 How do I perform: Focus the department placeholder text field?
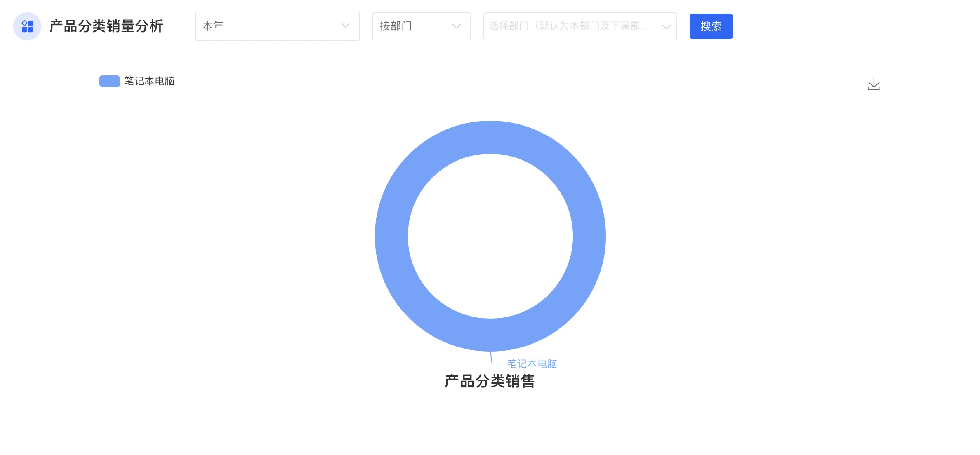pos(569,26)
